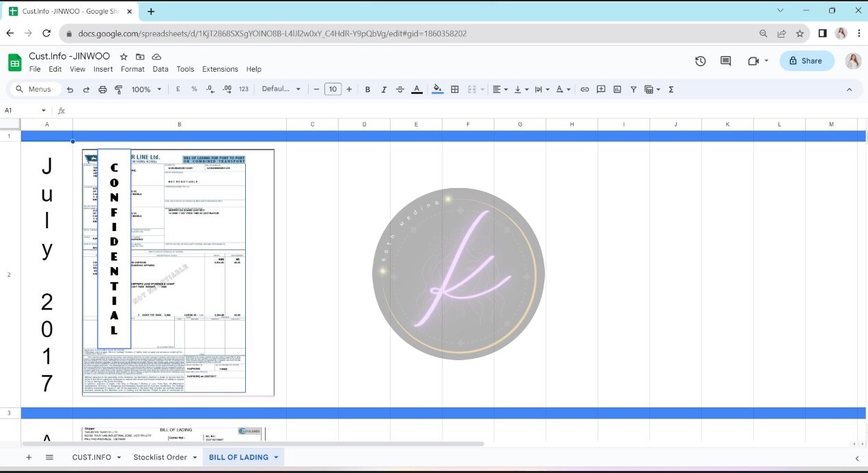Print the spreadsheet using printer icon

[x=102, y=90]
